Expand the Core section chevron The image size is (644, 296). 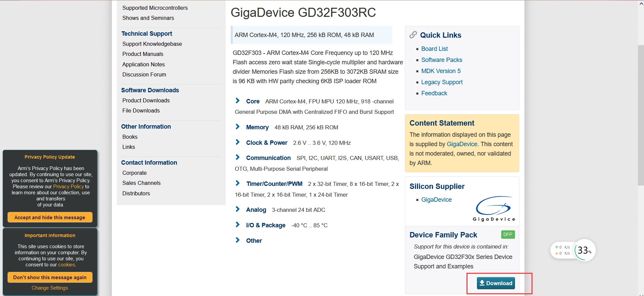(x=237, y=101)
